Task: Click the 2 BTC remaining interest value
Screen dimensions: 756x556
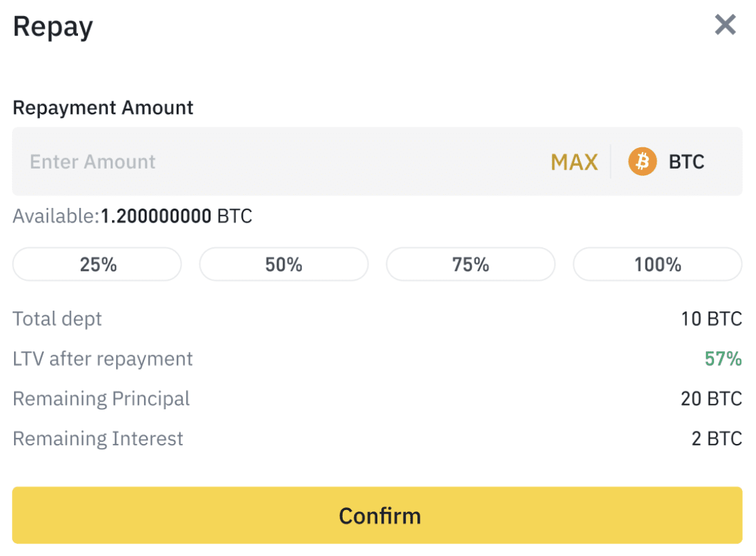Action: tap(717, 439)
